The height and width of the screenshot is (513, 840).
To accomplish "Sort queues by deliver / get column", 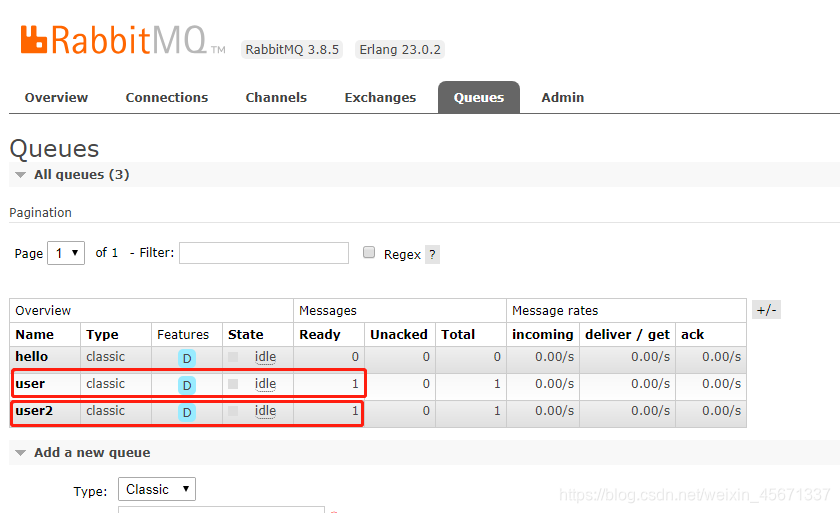I will click(x=627, y=335).
